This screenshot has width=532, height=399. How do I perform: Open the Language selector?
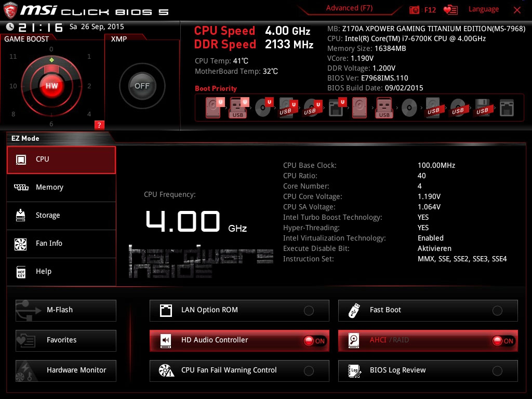click(x=483, y=9)
